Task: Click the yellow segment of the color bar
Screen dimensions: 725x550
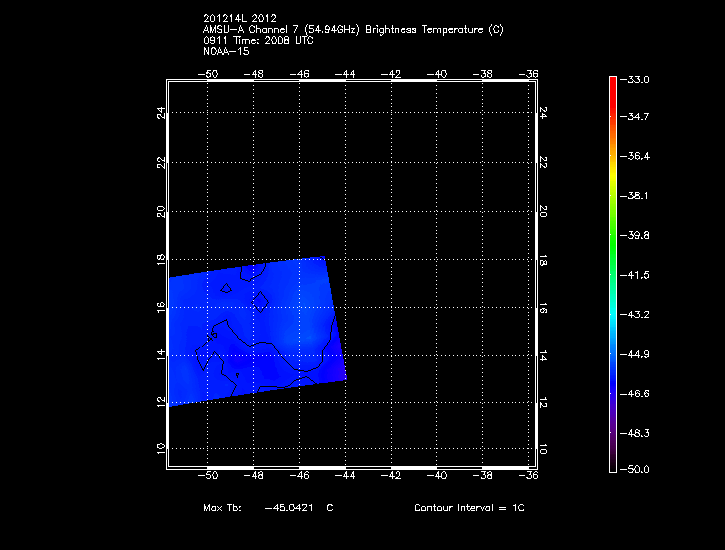Action: tap(612, 170)
